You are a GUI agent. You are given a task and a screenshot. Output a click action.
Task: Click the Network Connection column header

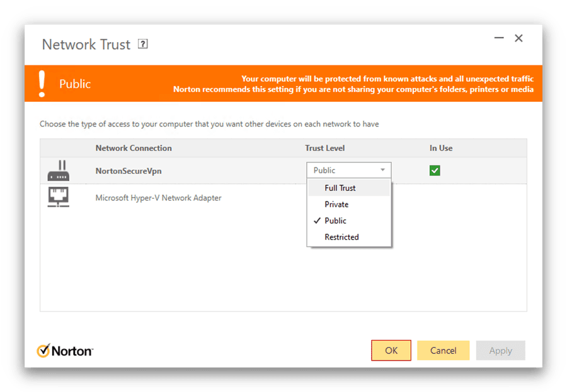(134, 148)
